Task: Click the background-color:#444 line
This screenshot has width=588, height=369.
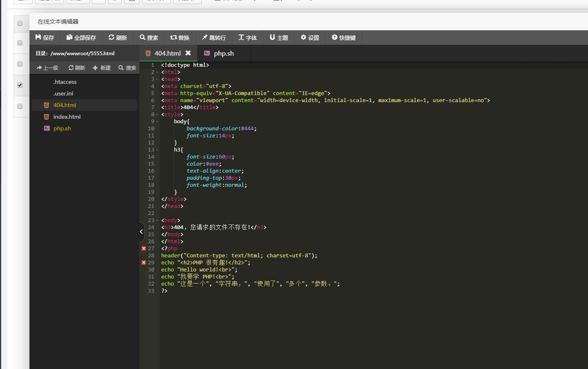Action: pyautogui.click(x=222, y=129)
